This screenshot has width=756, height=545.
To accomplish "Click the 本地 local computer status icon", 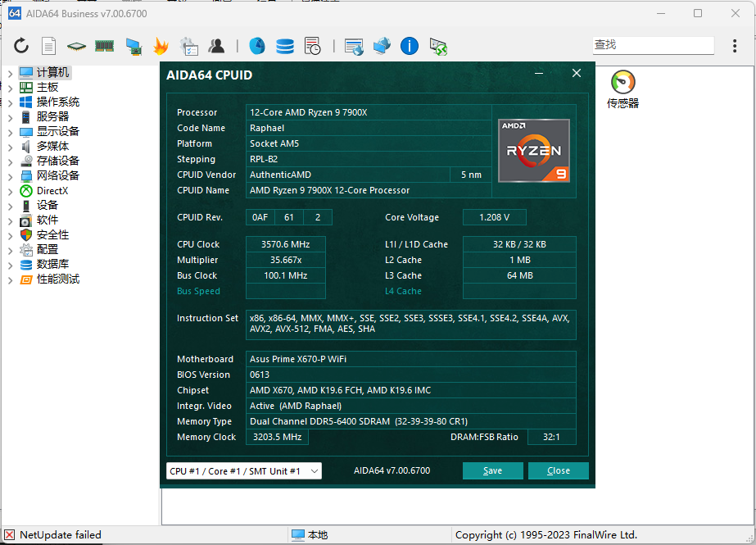I will (x=298, y=535).
